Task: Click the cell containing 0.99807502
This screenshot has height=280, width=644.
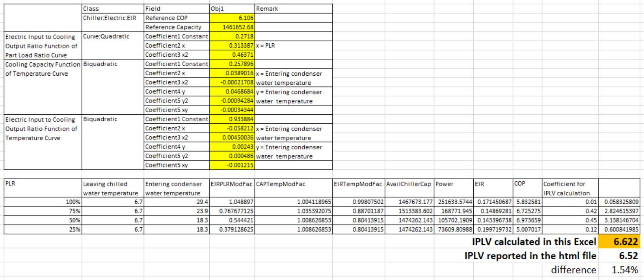Action: tap(359, 202)
